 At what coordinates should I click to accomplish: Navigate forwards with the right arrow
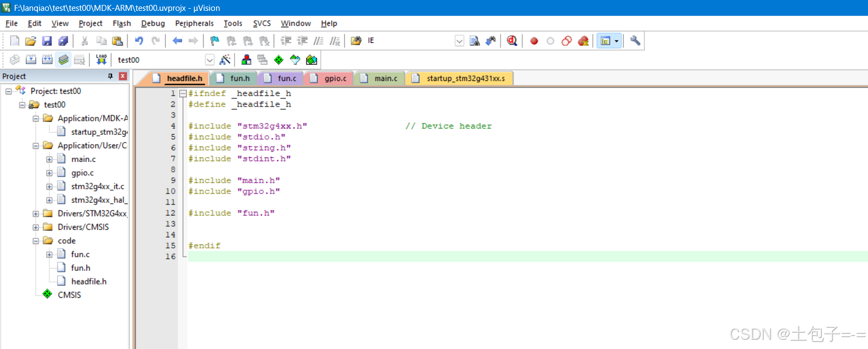(193, 41)
